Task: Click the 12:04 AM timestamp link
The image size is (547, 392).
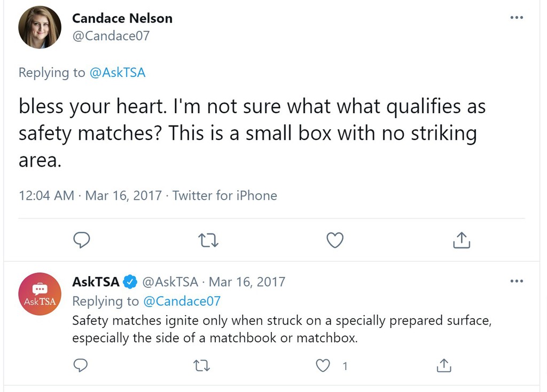Action: (46, 195)
